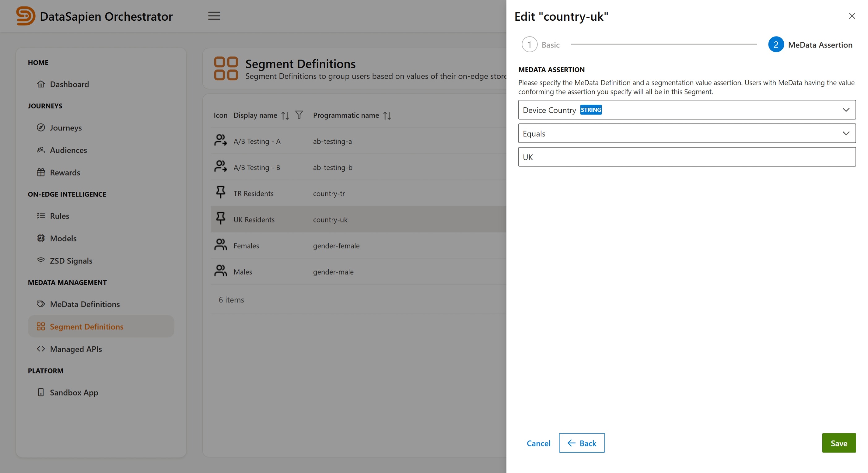Screen dimensions: 868x473
Task: Select the Journeys compass icon
Action: click(x=41, y=128)
